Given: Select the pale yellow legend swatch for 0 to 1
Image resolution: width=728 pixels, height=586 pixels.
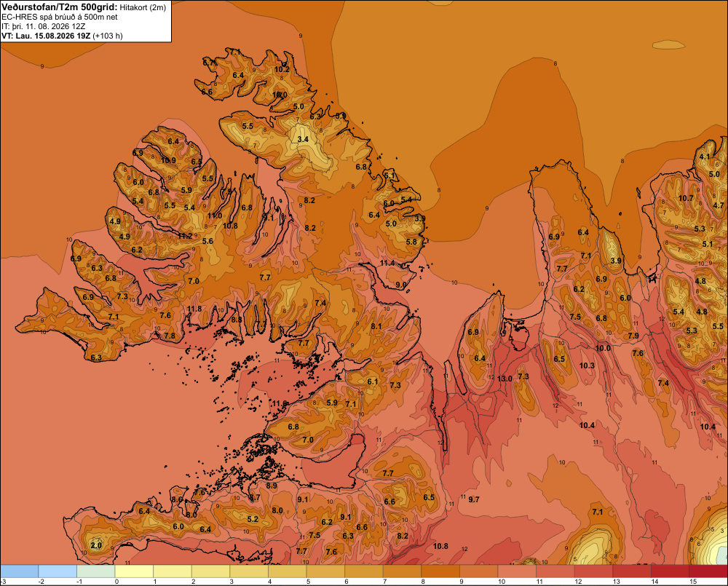Looking at the screenshot, I should point(134,571).
